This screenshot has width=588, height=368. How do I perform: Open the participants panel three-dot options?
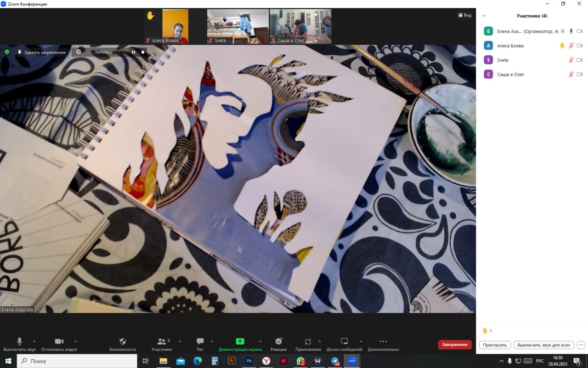tap(581, 345)
